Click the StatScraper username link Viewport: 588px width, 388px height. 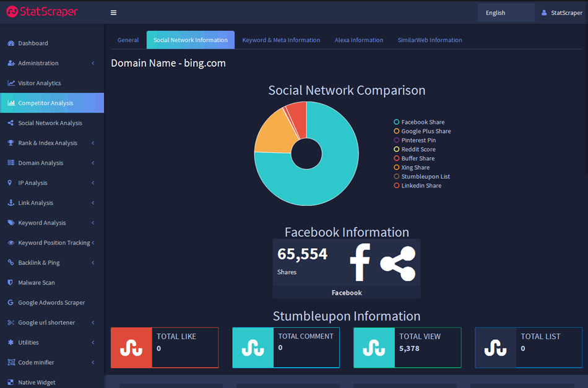click(x=566, y=13)
